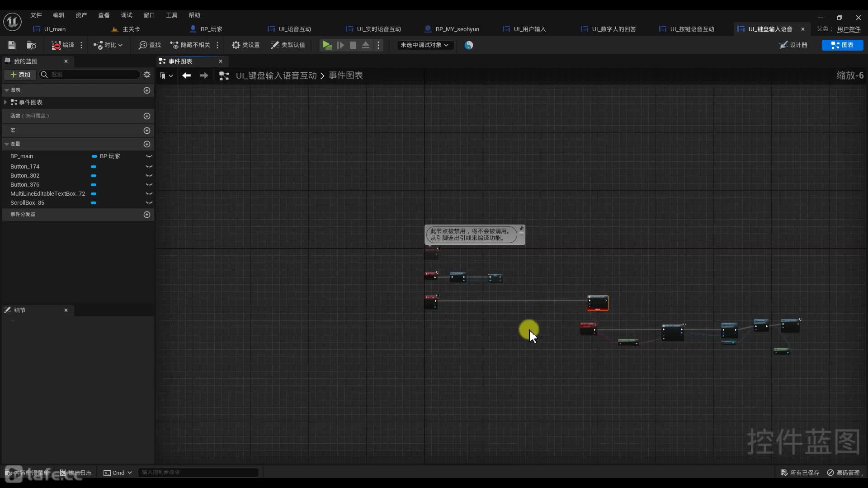Click the globe debug world icon
868x488 pixels.
click(x=469, y=45)
